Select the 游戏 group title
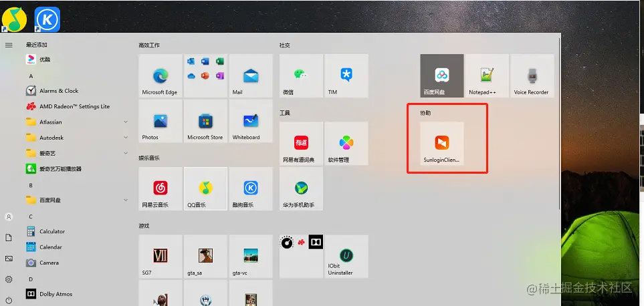The image size is (644, 306). (x=144, y=226)
